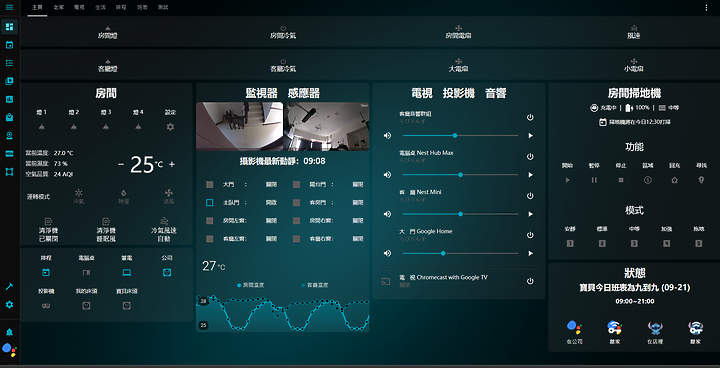Mute the Nest Hub Max speaker
The height and width of the screenshot is (368, 720).
pos(388,175)
